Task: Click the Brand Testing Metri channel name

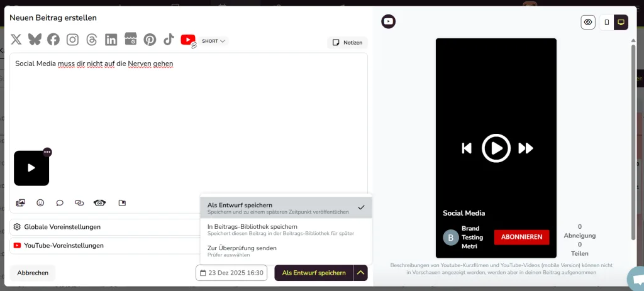Action: (x=472, y=237)
